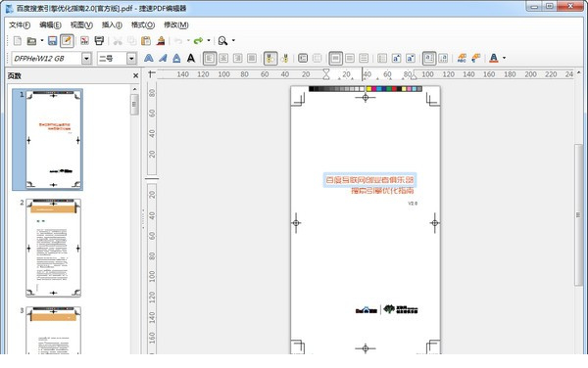Click the pages panel scrollbar thumb
The width and height of the screenshot is (588, 368).
tap(134, 105)
